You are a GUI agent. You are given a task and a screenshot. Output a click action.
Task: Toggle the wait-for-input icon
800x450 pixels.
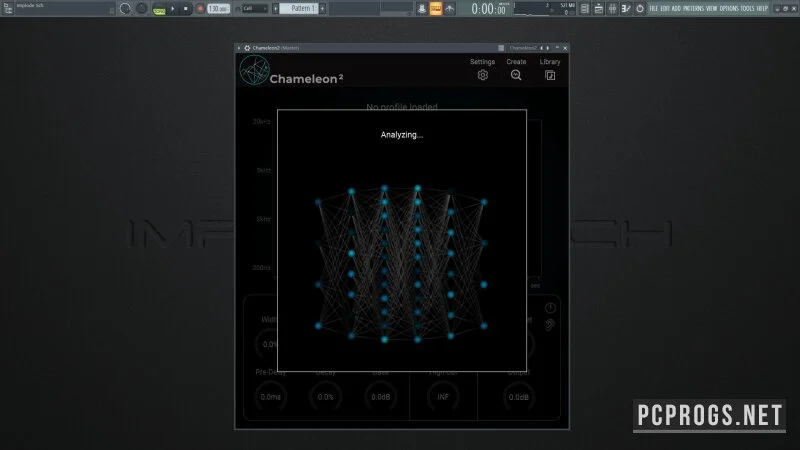click(449, 9)
